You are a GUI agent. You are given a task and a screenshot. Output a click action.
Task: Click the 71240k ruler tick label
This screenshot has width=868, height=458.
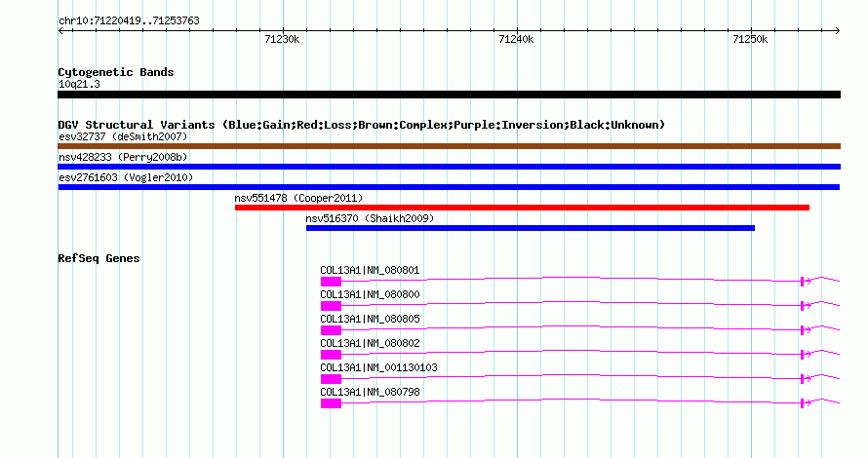[516, 39]
